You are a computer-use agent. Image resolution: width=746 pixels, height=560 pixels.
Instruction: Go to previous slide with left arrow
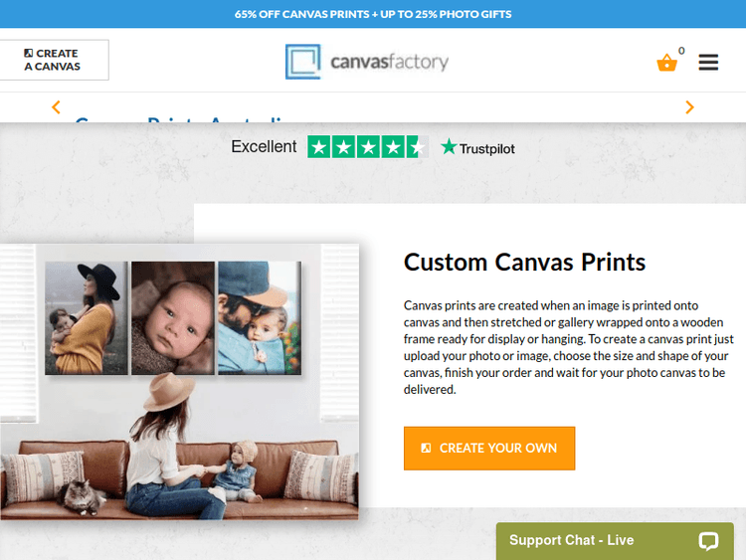click(56, 107)
